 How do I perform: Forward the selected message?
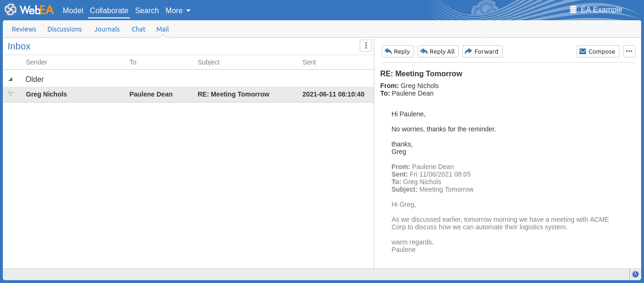click(x=482, y=51)
